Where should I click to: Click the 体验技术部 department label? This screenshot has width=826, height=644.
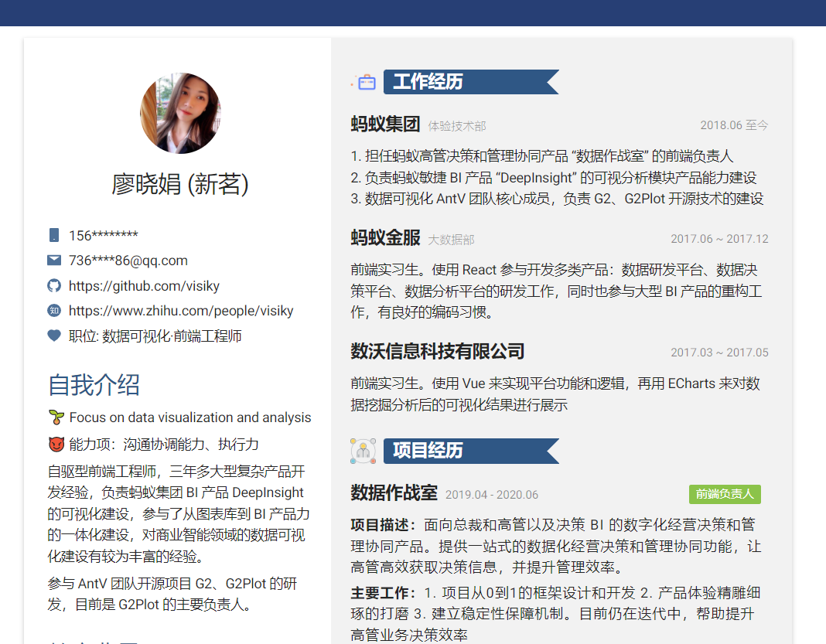(457, 126)
